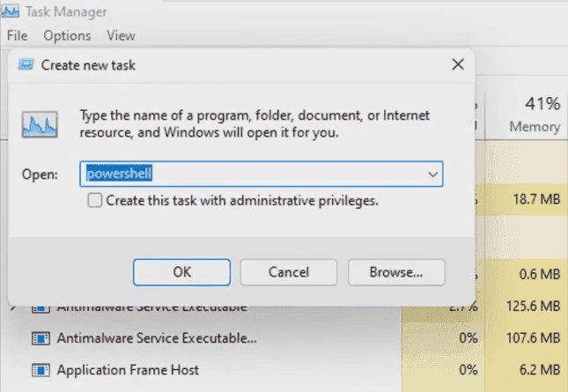Select Antimalware Service Executable... row
Viewport: 568px width, 392px height.
click(x=284, y=338)
